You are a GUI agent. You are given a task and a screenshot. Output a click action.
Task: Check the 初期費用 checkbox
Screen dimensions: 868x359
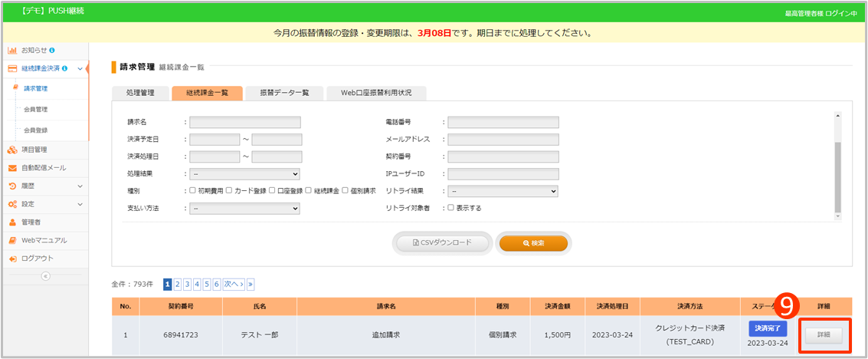point(193,191)
